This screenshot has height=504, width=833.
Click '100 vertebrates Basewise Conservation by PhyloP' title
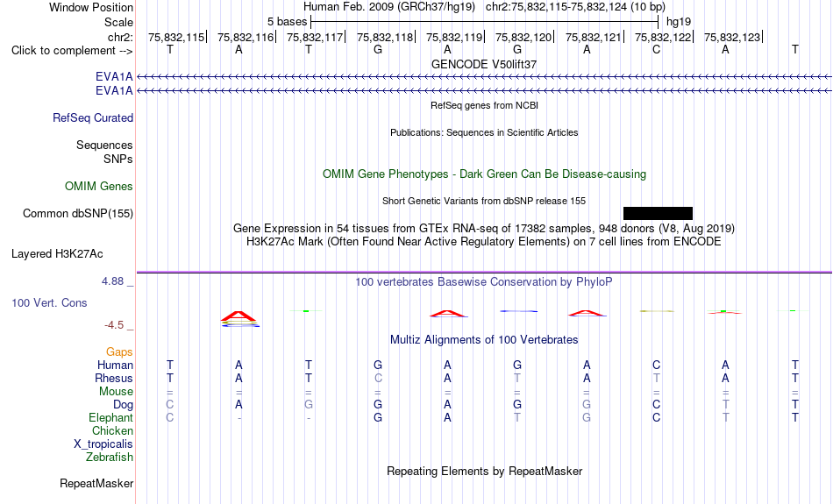pyautogui.click(x=484, y=282)
